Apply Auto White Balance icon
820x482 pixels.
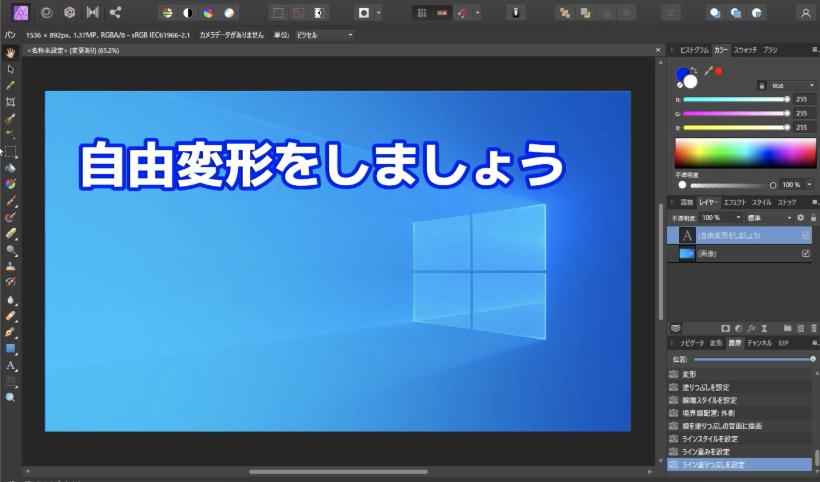229,13
